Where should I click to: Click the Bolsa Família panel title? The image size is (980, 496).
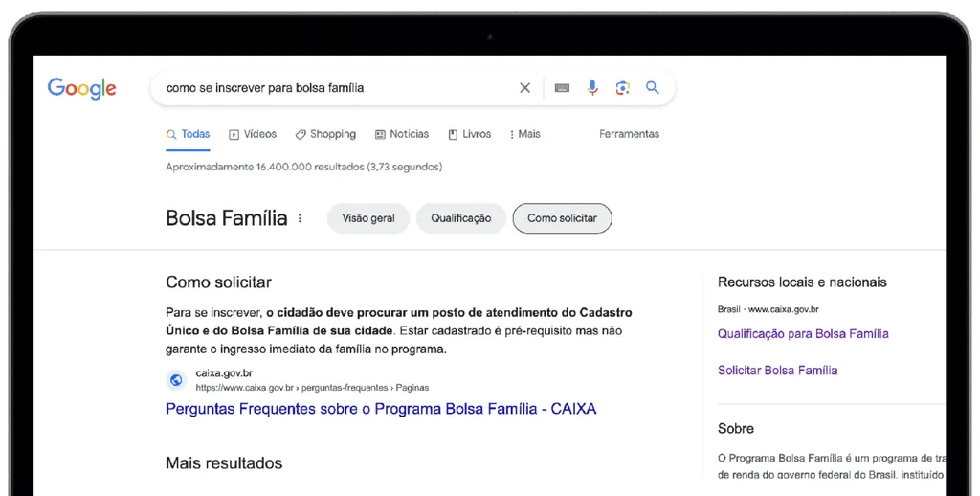[x=226, y=218]
